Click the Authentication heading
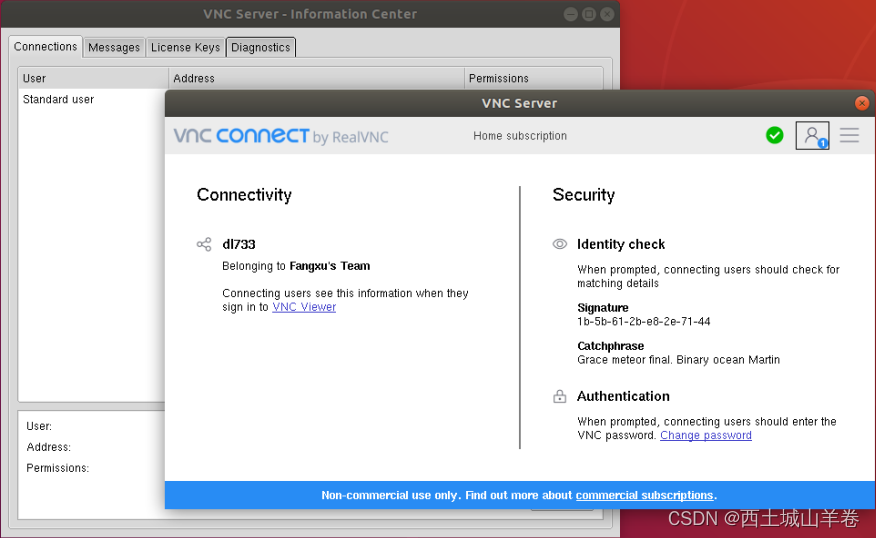The height and width of the screenshot is (538, 876). click(623, 396)
